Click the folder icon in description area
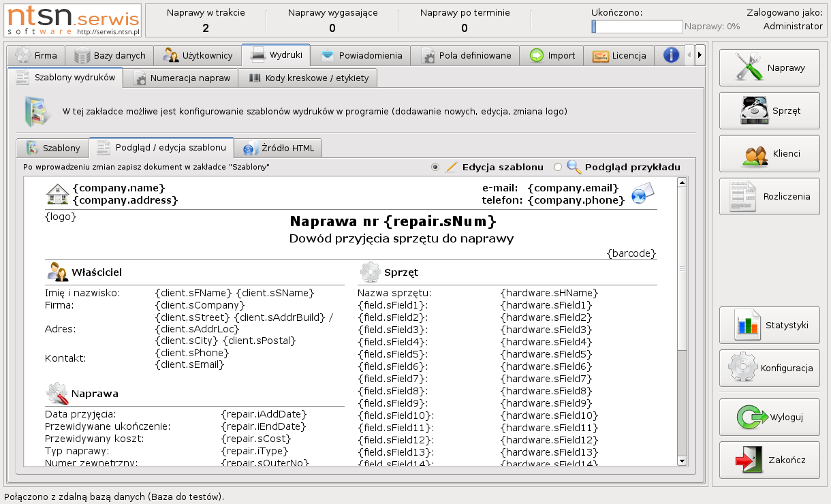The image size is (831, 504). 37,111
